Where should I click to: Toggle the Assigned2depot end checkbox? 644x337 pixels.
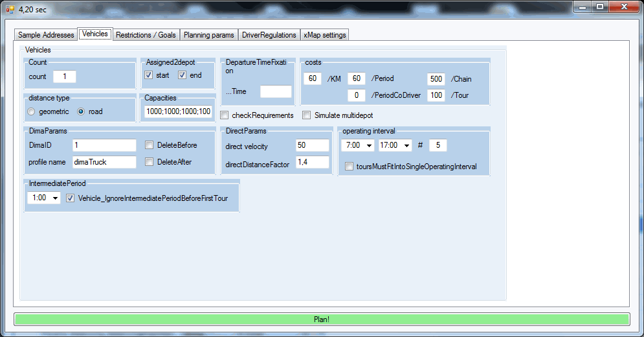(x=183, y=76)
